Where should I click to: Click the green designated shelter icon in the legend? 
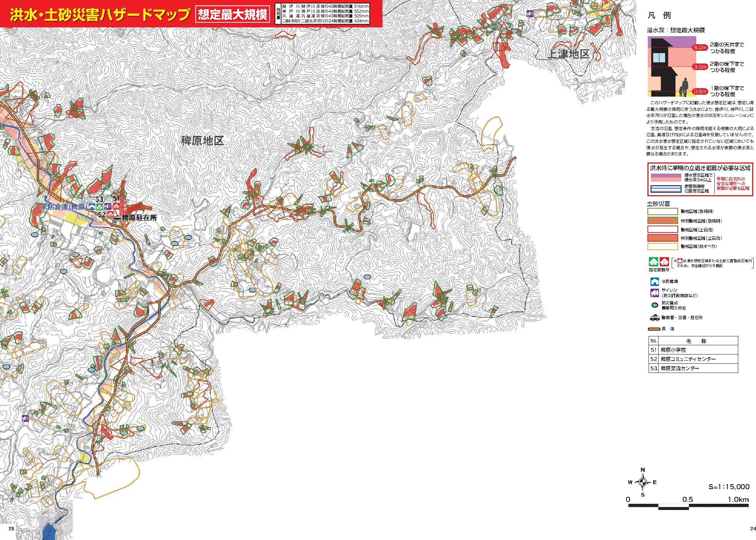(653, 262)
